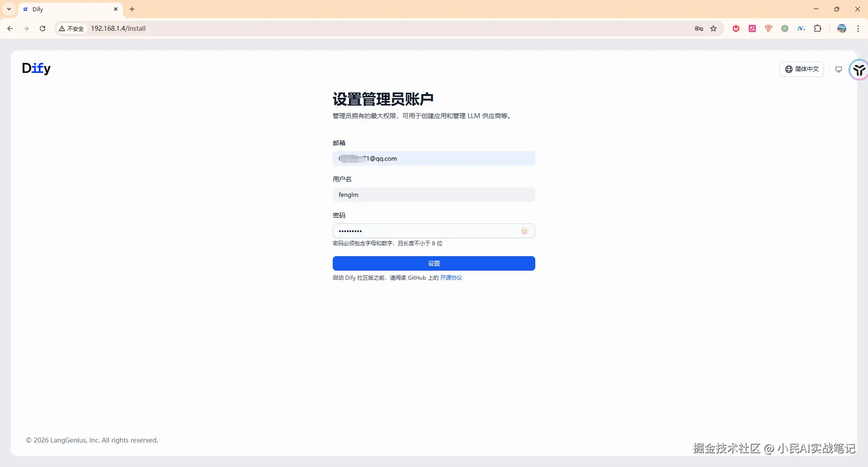
Task: Open the browser profile avatar
Action: point(842,29)
